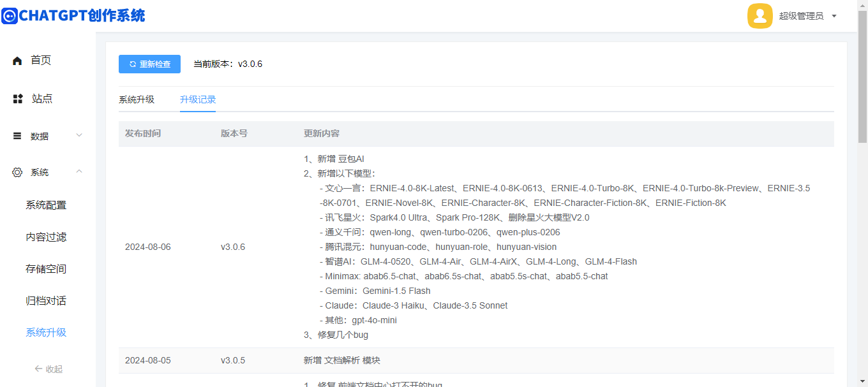
Task: Click the home icon beside 首页
Action: point(17,61)
